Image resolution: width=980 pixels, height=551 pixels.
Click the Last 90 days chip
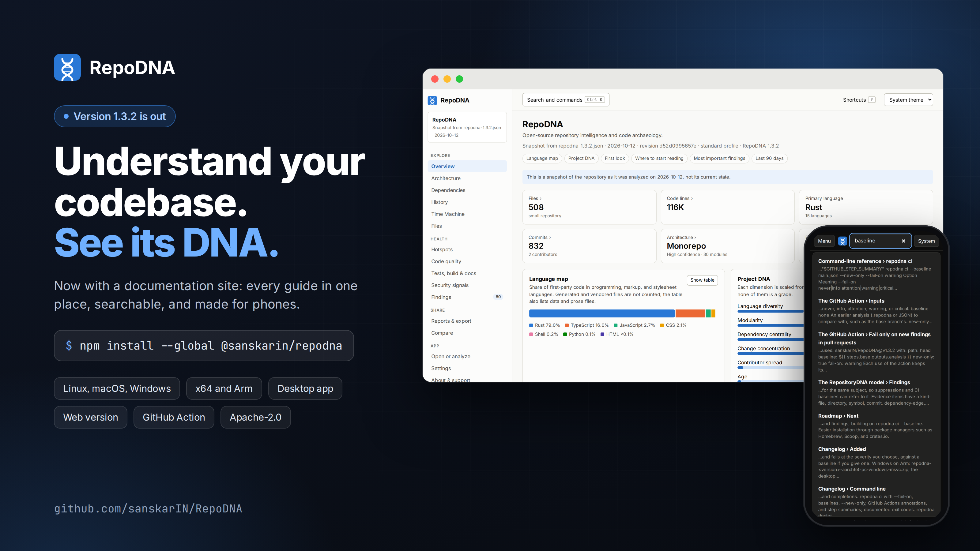(x=769, y=159)
